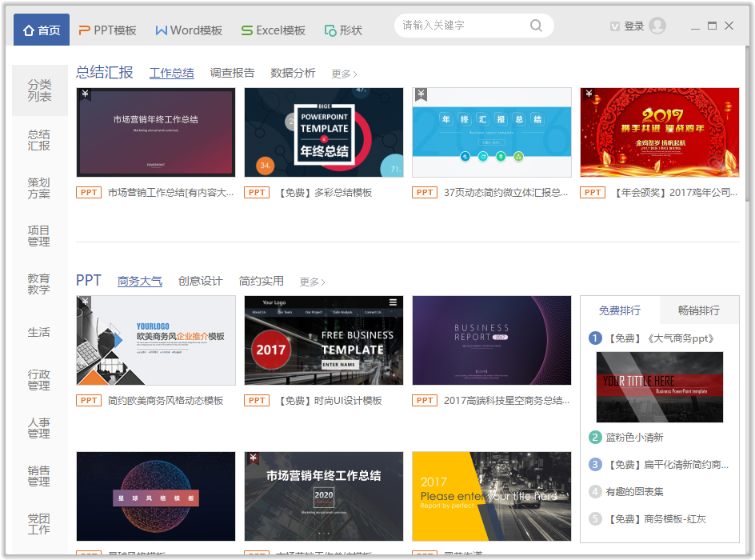Open 项目管理 sidebar category
Screen dimensions: 755x560
[x=39, y=236]
